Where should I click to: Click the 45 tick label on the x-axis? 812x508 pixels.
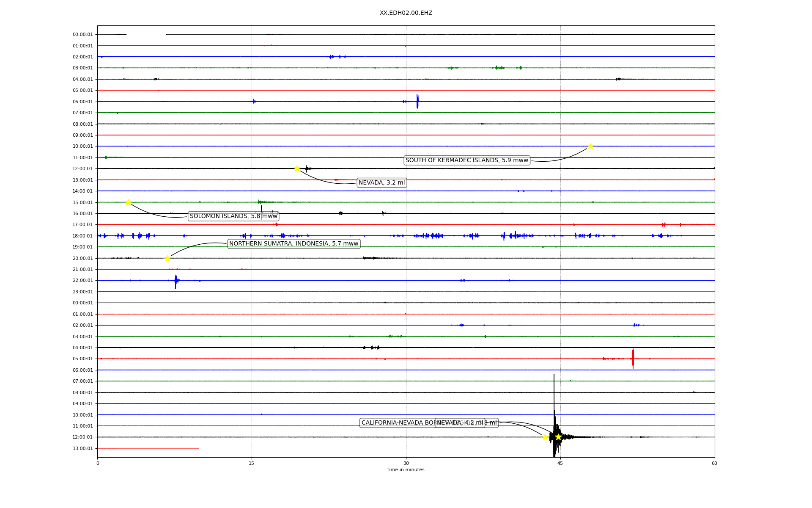coord(560,463)
